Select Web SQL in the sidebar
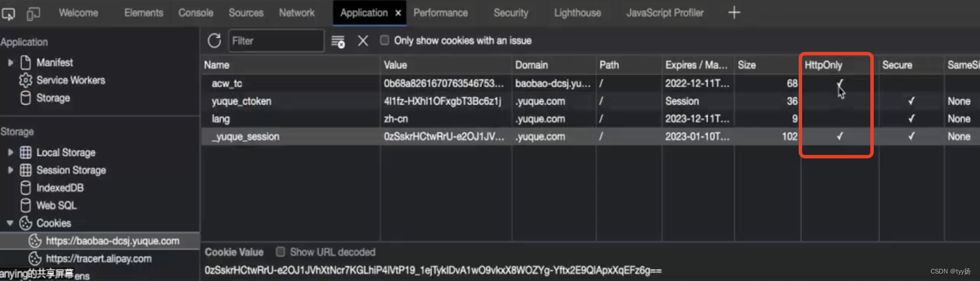The image size is (980, 281). [x=56, y=206]
